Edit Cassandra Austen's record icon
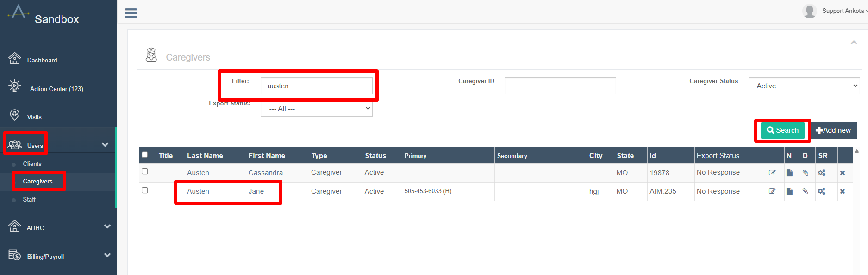 click(772, 173)
